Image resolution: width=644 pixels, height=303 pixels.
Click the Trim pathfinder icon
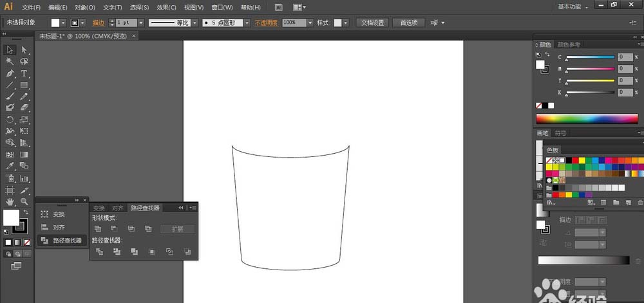(x=117, y=252)
